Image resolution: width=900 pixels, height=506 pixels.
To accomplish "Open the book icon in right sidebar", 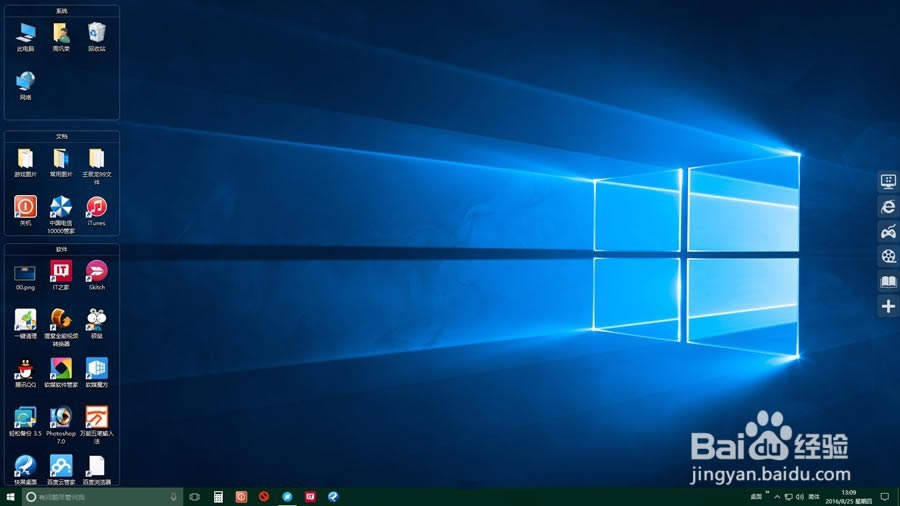I will coord(888,281).
